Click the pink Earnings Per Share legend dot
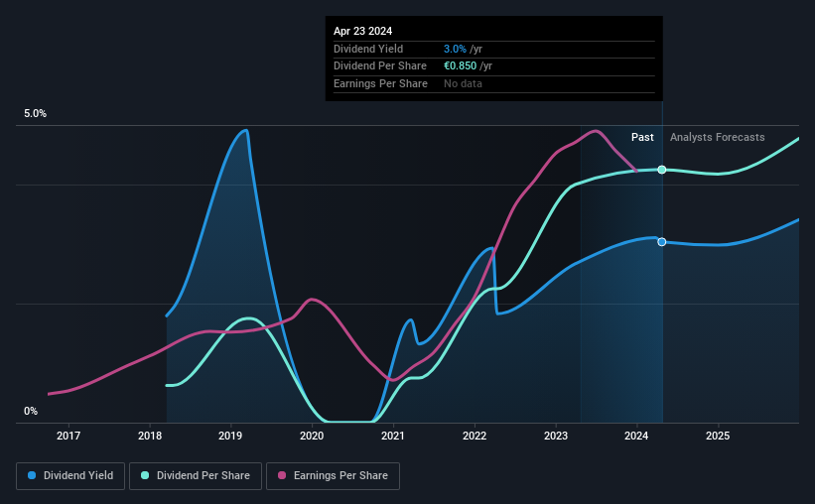 pos(282,475)
